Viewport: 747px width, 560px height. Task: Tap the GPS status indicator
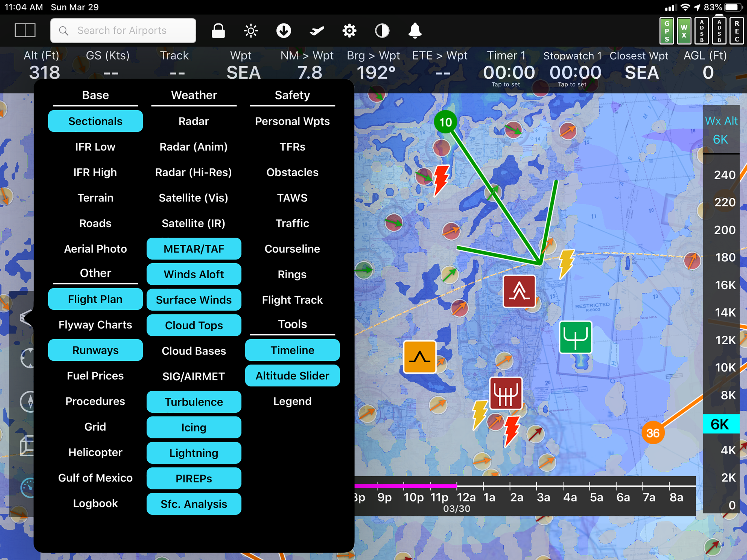[666, 31]
